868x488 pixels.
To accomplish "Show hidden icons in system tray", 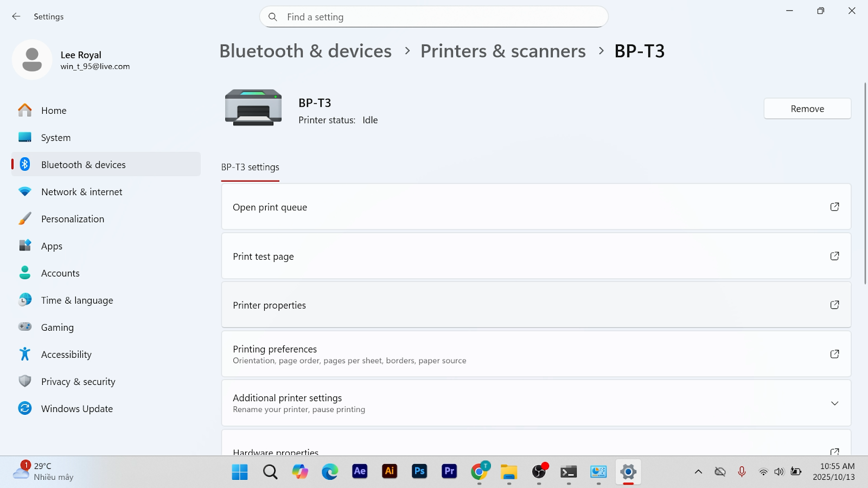I will coord(698,472).
